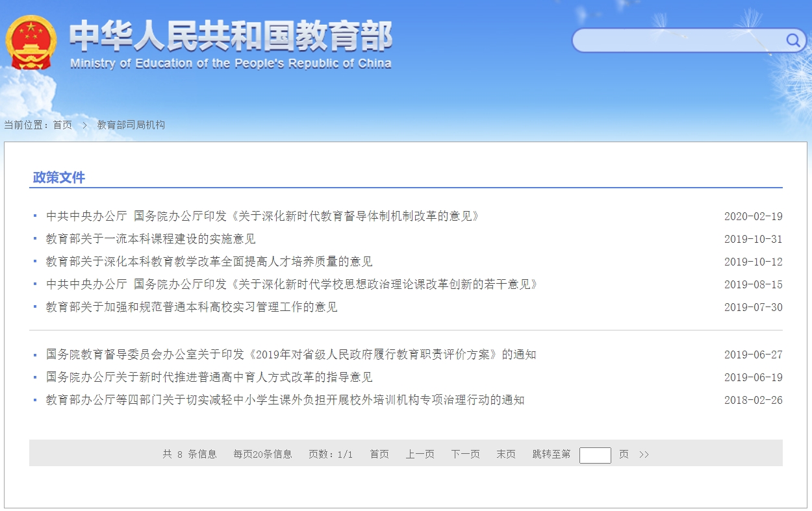The height and width of the screenshot is (511, 812).
Task: Go to next page via 下一页
Action: click(466, 455)
